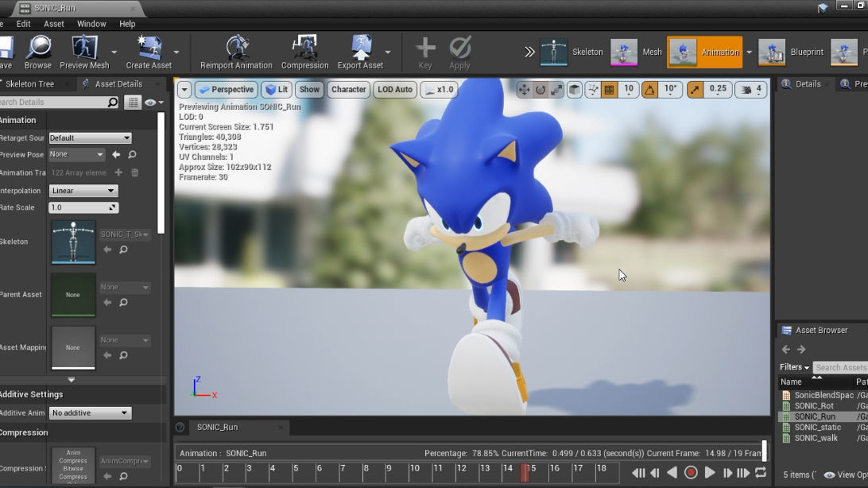
Task: Click frame 10 on the timeline
Action: (415, 468)
